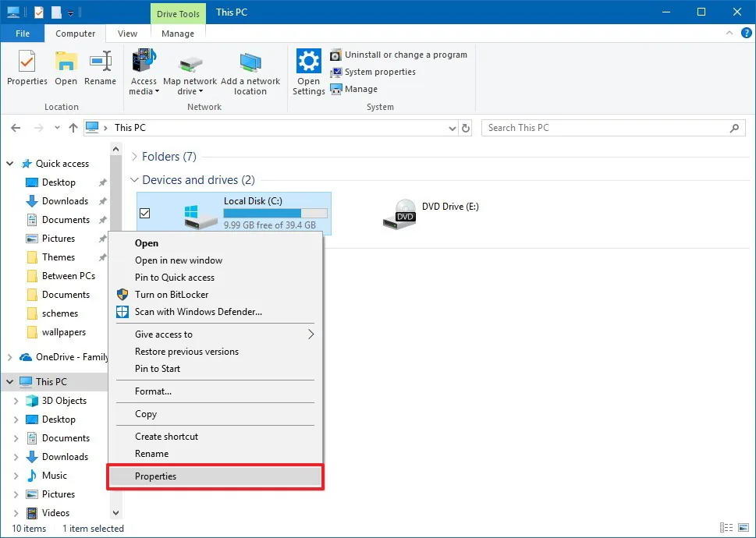Open recent locations dropdown arrow
This screenshot has width=756, height=538.
[57, 128]
